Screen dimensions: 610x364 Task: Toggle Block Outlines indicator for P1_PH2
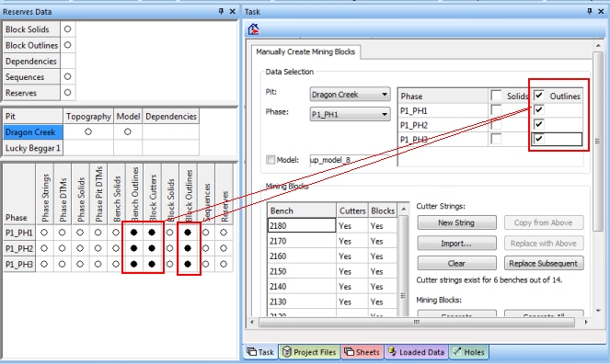pyautogui.click(x=188, y=248)
